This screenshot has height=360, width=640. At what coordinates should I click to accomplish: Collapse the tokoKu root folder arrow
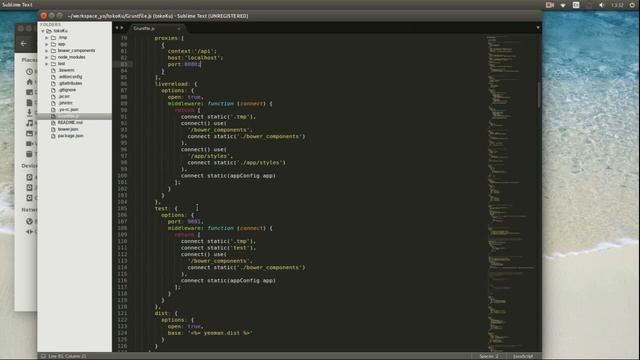tap(43, 31)
